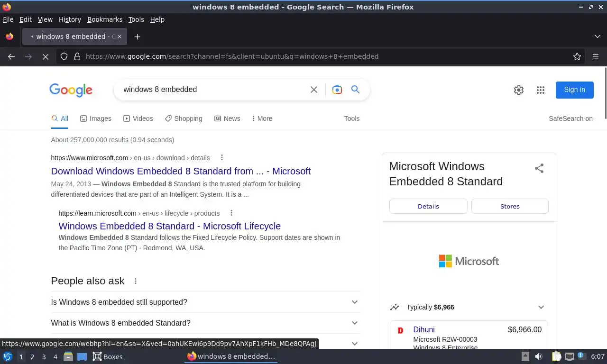Share the Windows Embedded 8 knowledge panel
Viewport: 607px width, 364px height.
point(539,168)
